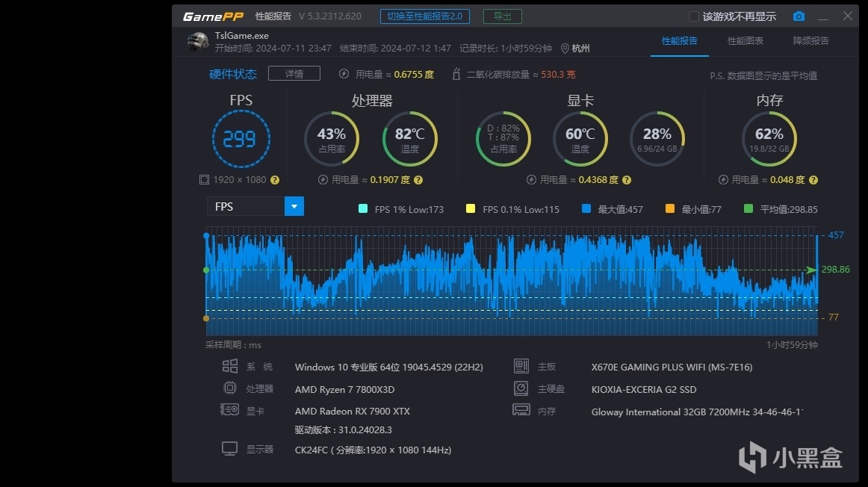Click the text AMD Radeon RX 7900 XTX
Image resolution: width=868 pixels, height=487 pixels.
[x=352, y=411]
